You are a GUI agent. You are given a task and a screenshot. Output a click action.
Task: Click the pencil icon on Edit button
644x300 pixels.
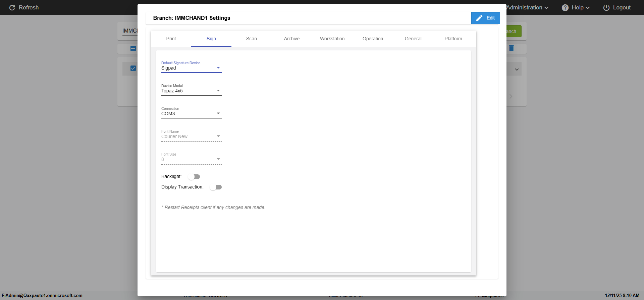pos(479,18)
